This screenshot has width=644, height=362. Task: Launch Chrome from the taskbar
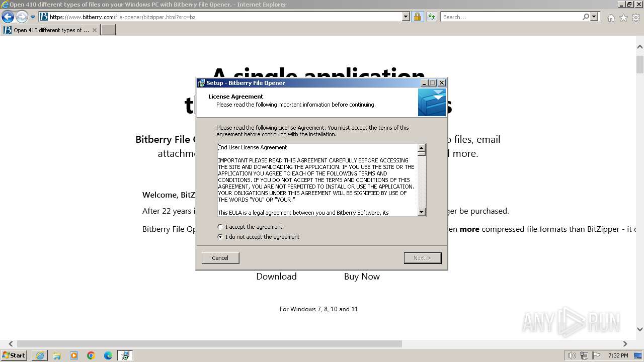(91, 355)
